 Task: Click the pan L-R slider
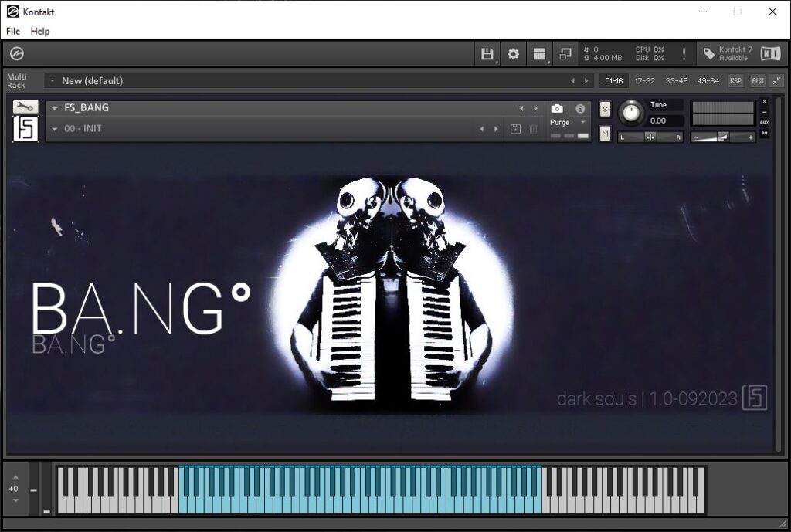click(650, 137)
